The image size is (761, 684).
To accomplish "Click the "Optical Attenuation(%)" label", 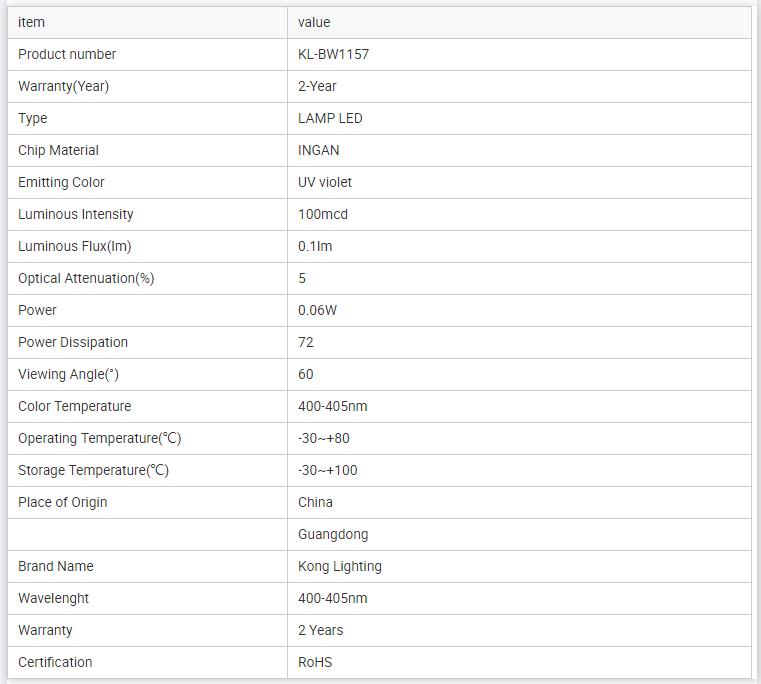I will tap(86, 278).
